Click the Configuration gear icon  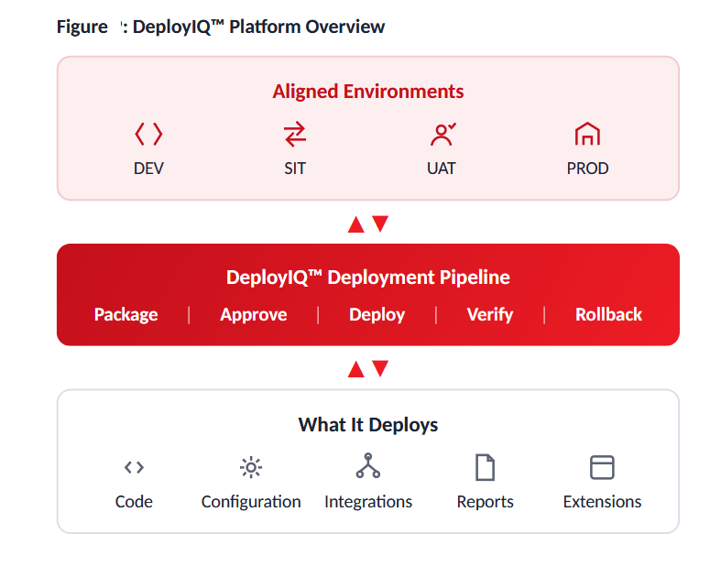[x=251, y=467]
